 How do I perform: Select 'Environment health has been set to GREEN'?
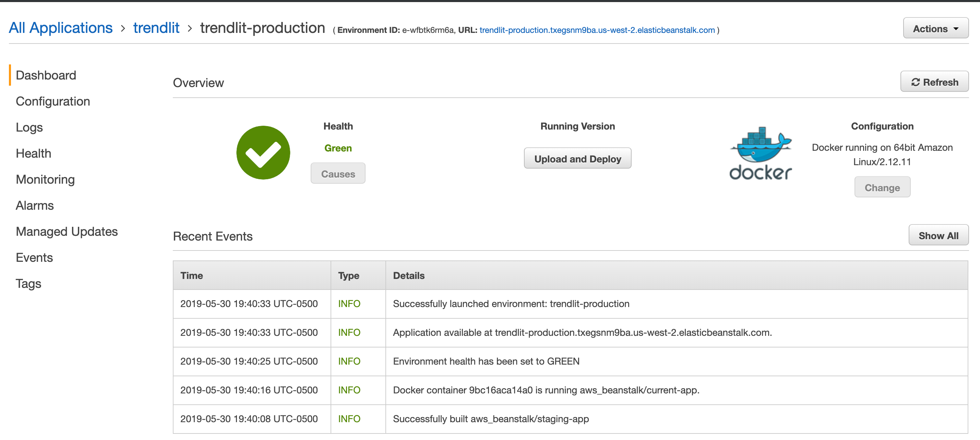coord(486,361)
